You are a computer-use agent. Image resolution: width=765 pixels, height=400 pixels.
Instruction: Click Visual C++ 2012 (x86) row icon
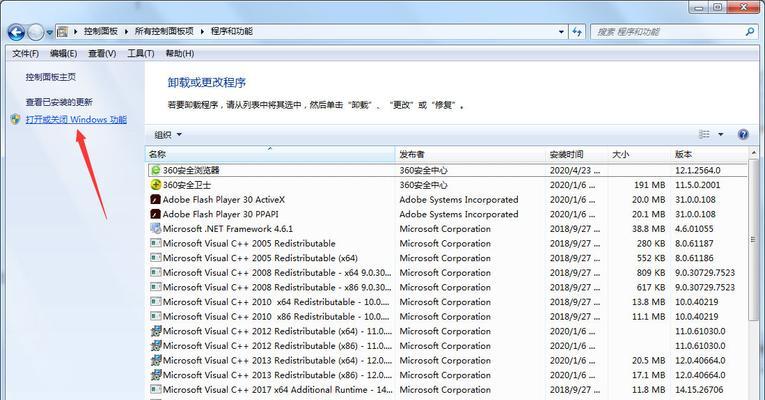(156, 346)
